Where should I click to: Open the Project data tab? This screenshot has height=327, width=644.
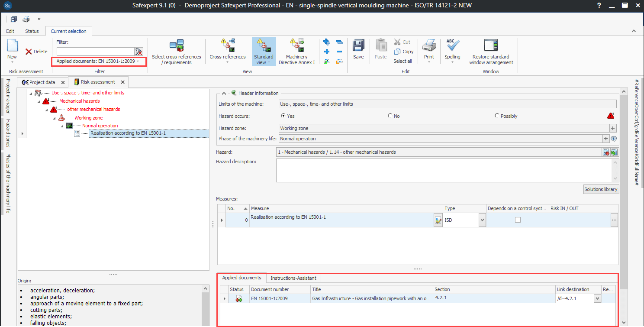tap(42, 82)
